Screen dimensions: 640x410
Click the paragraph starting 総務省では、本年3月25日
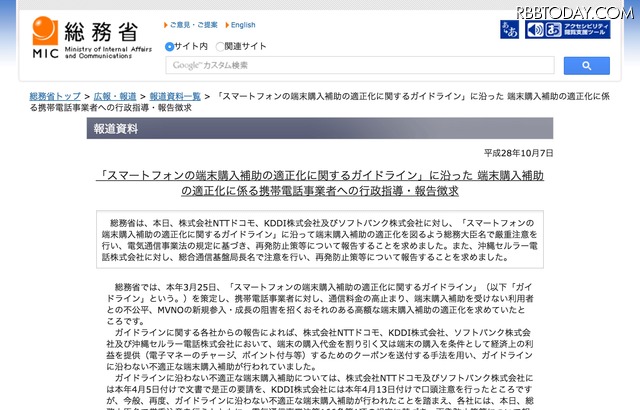[x=320, y=304]
